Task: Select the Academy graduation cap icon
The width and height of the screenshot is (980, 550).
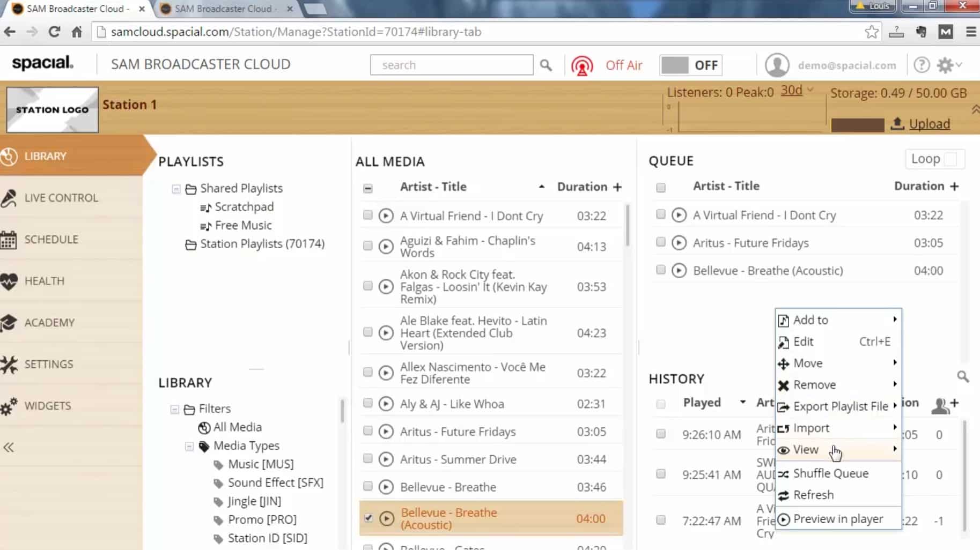Action: point(10,322)
